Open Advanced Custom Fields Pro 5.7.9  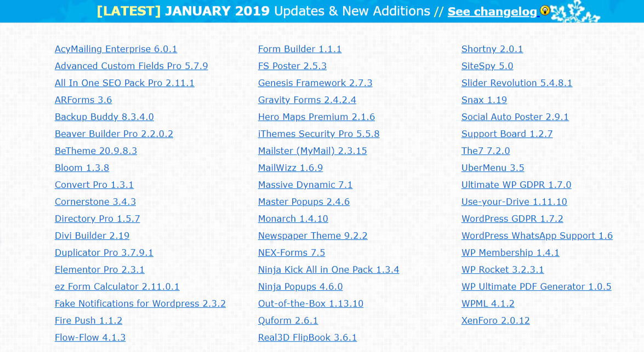[132, 66]
